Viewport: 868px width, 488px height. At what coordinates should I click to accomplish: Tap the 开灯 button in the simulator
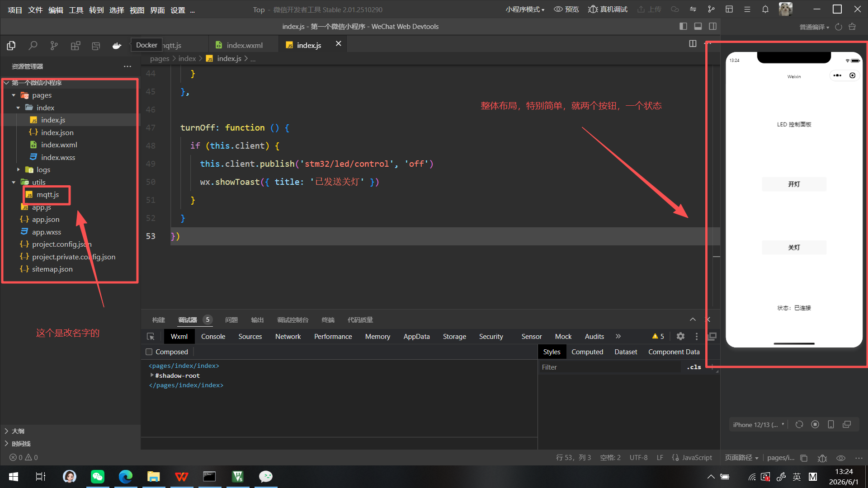coord(794,184)
